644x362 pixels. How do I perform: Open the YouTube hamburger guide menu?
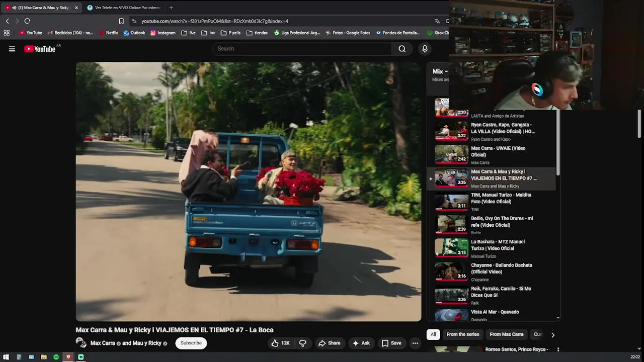12,49
